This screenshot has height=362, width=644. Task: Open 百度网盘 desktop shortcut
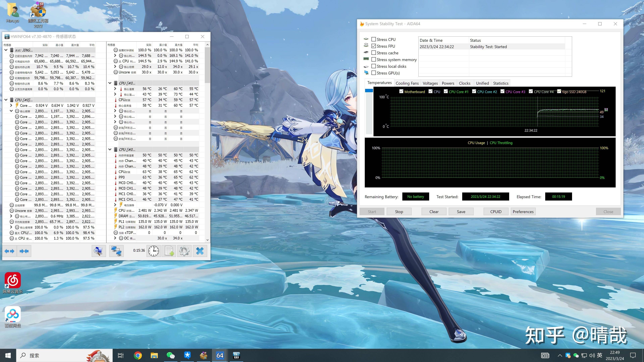coord(13,317)
